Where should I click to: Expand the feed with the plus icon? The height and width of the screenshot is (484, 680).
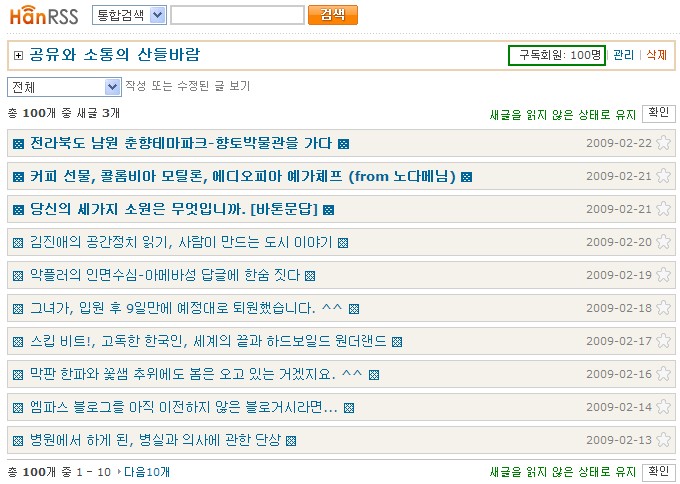pyautogui.click(x=18, y=56)
